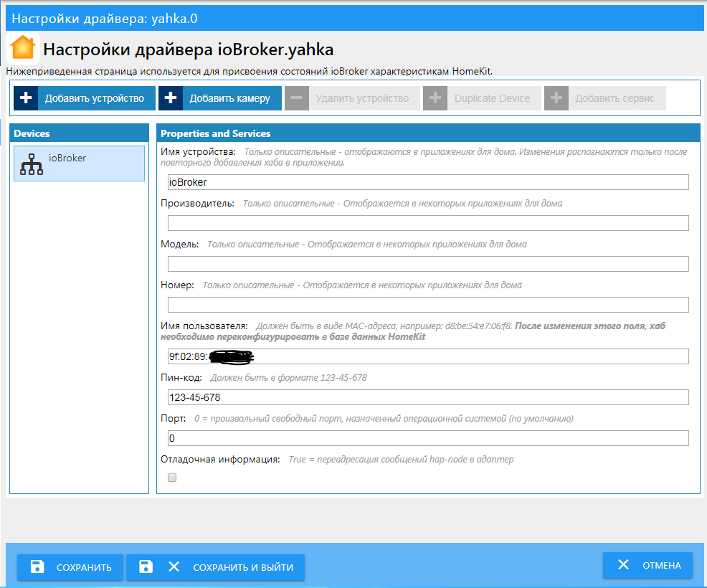This screenshot has width=707, height=588.
Task: Focus the Модель input field
Action: click(x=428, y=264)
